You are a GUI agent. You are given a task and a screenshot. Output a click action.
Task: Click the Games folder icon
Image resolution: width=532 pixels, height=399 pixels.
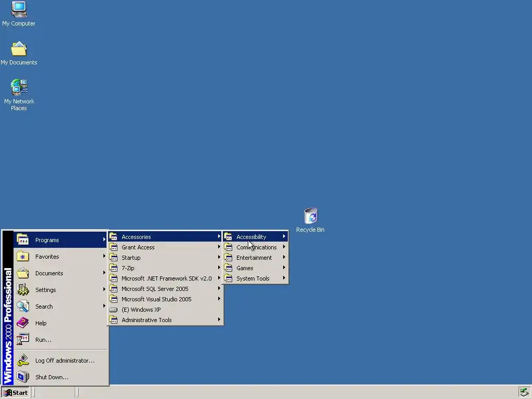(229, 268)
